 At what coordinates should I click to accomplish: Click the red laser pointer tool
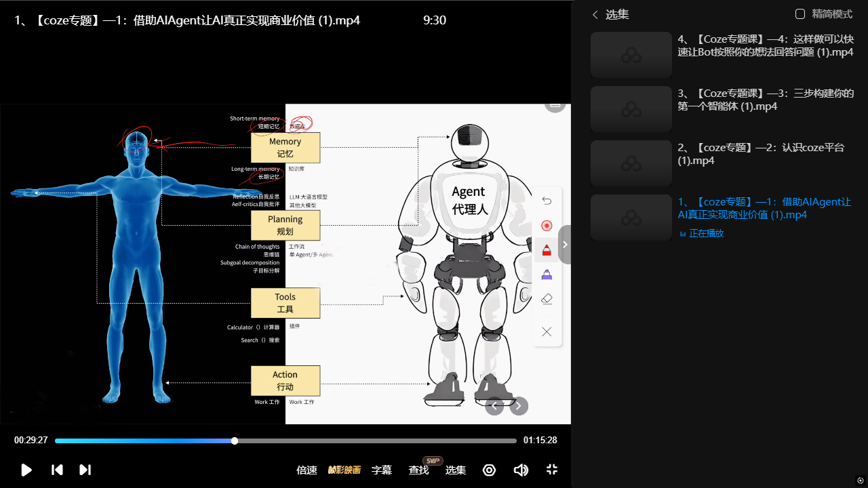pos(547,226)
